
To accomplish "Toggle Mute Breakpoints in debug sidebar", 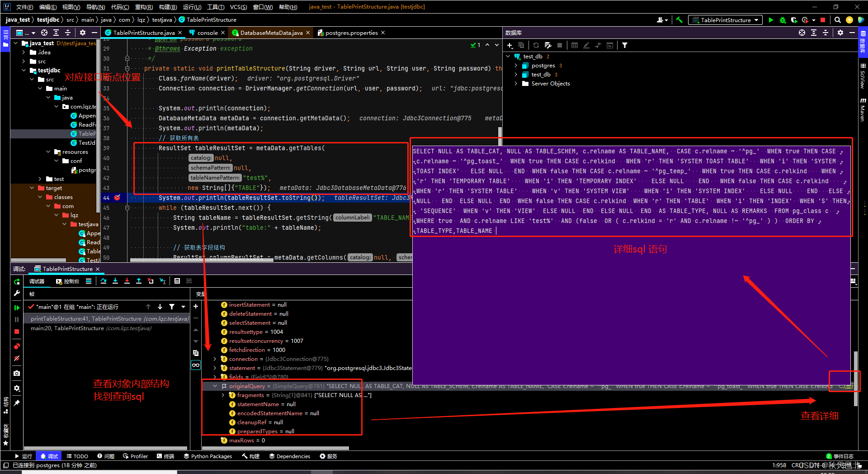I will coord(17,358).
